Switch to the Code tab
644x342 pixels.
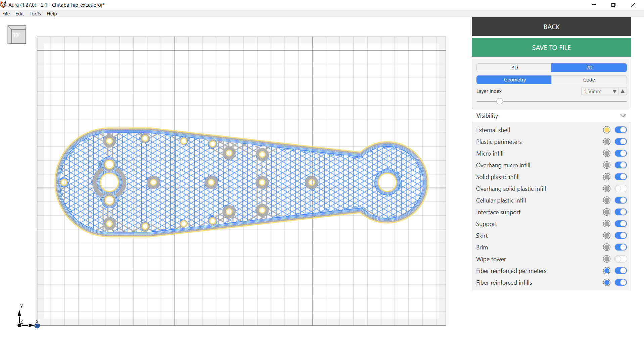pyautogui.click(x=589, y=80)
